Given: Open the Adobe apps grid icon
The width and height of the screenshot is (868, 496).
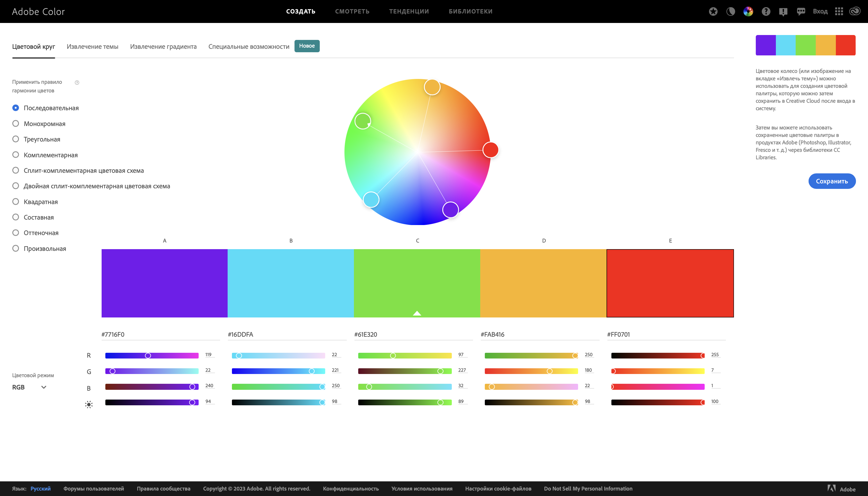Looking at the screenshot, I should [839, 11].
